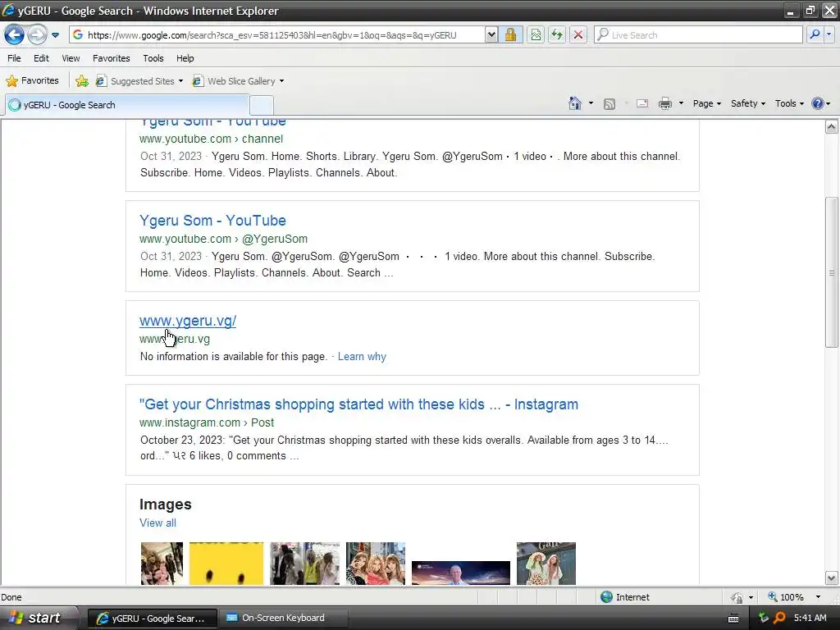The height and width of the screenshot is (630, 840).
Task: Open the Suggested Sites dropdown
Action: [x=139, y=81]
